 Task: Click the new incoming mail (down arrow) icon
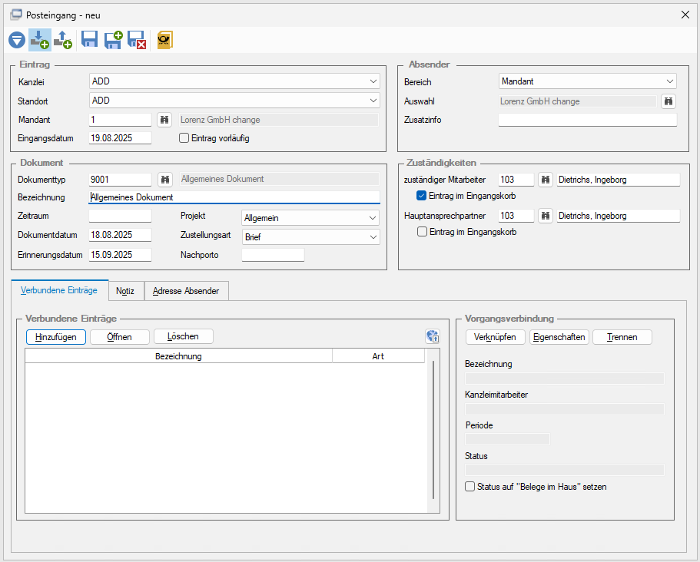tap(39, 40)
